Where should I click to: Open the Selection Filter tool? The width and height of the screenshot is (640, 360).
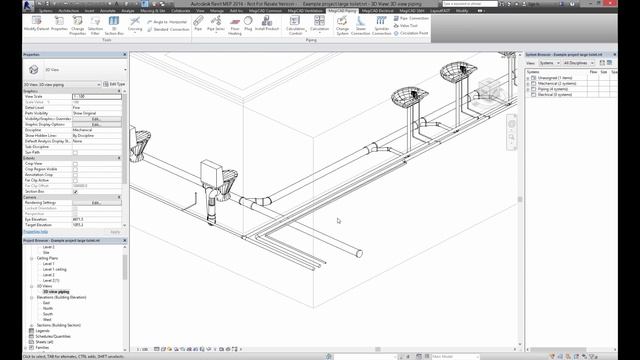(x=95, y=25)
